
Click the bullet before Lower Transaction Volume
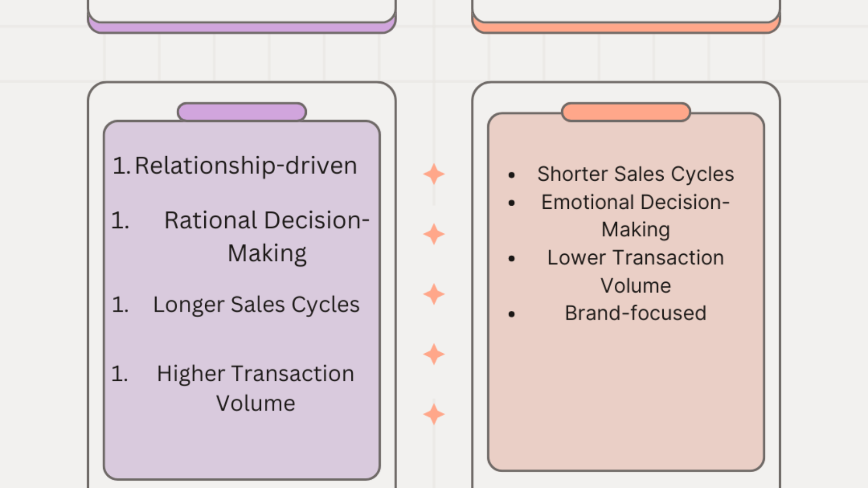point(512,259)
